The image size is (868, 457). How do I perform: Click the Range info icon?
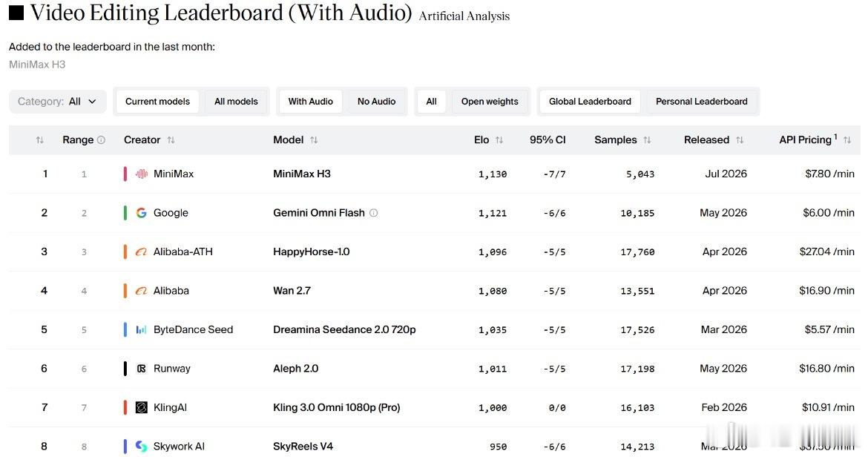tap(101, 140)
